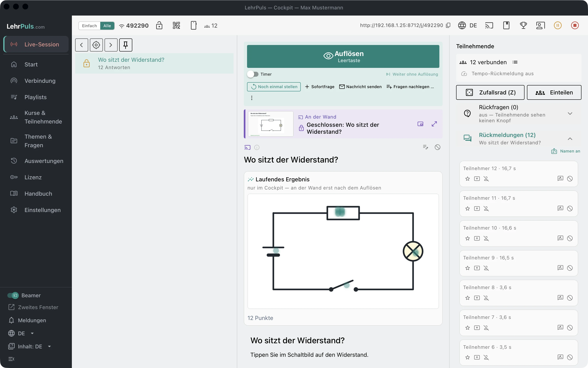Click Weiter ohne Auflösung link
This screenshot has height=368, width=588.
click(x=412, y=74)
